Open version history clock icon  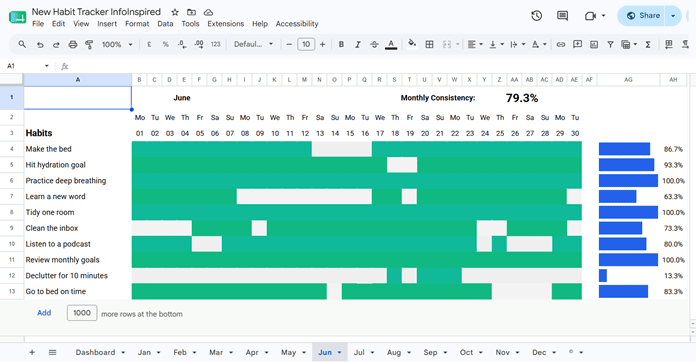(x=537, y=16)
